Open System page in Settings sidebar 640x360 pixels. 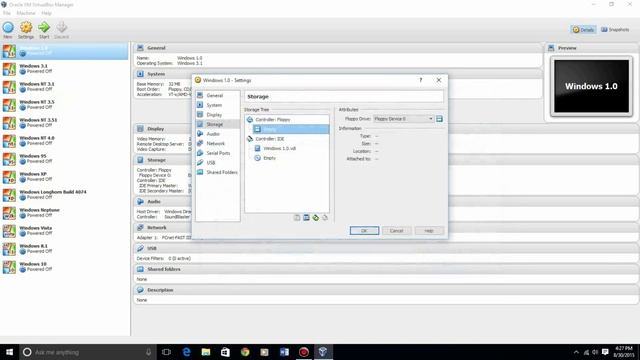tap(214, 105)
